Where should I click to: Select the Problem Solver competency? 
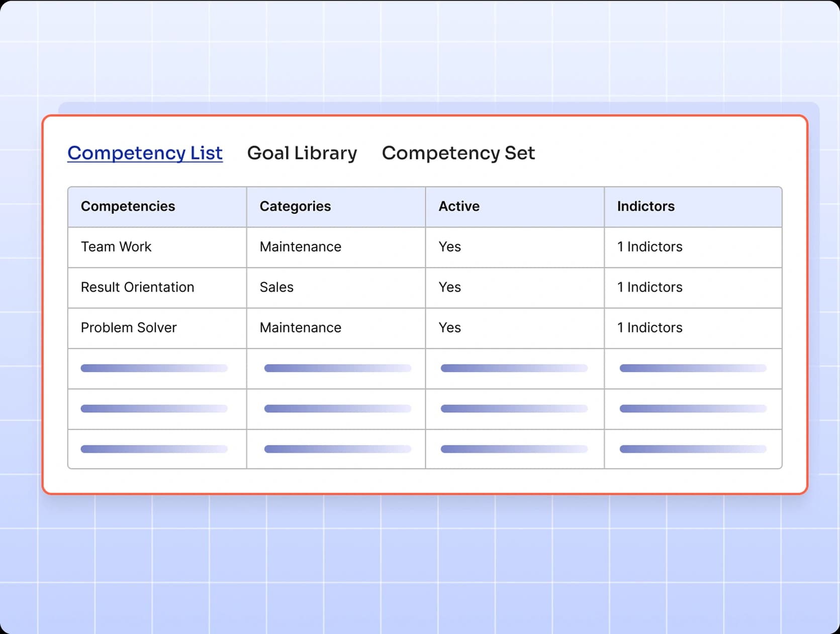click(128, 327)
